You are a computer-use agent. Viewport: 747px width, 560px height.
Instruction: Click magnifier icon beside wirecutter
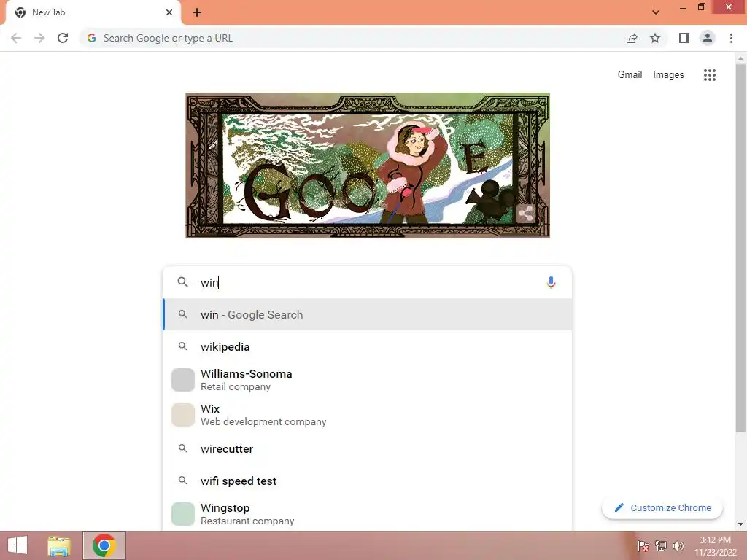pyautogui.click(x=182, y=448)
